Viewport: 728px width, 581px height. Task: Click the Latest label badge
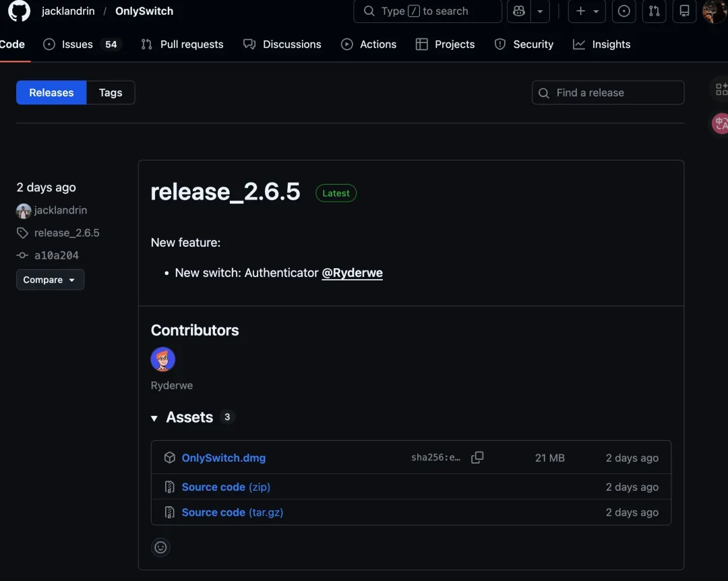[336, 193]
